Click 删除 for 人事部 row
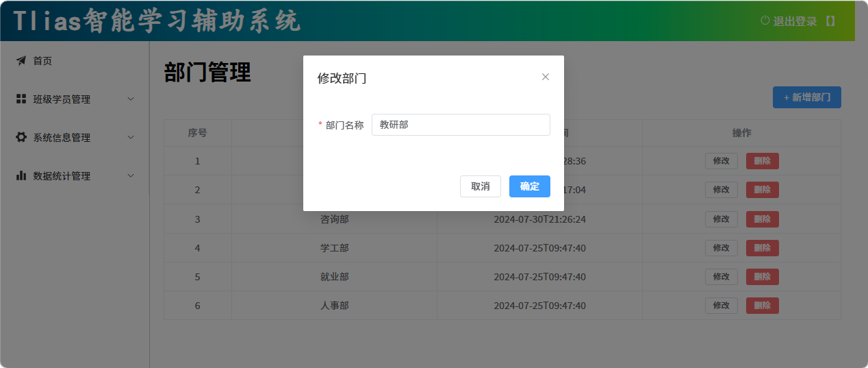868x368 pixels. pos(763,306)
